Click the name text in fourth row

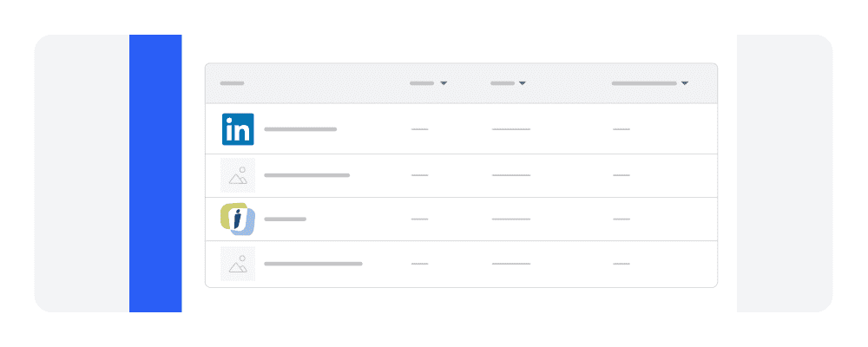pos(313,263)
